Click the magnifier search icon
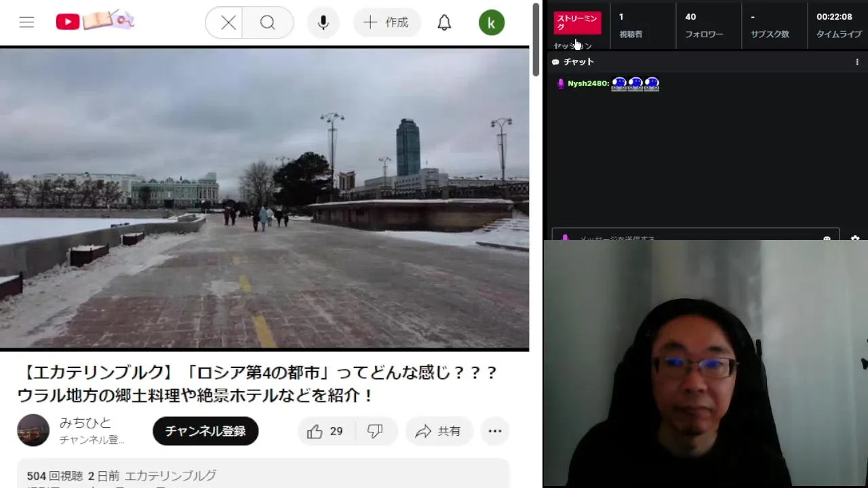Screen dimensions: 868x488 tap(268, 23)
